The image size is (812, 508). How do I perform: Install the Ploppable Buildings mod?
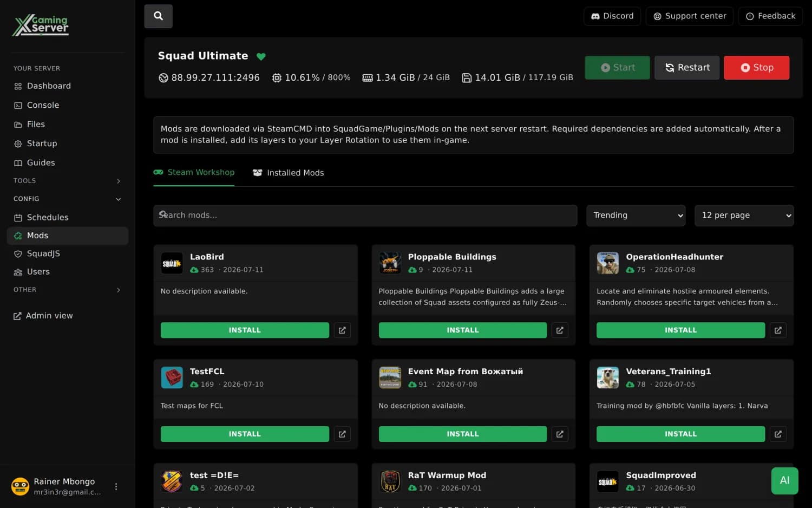(463, 330)
